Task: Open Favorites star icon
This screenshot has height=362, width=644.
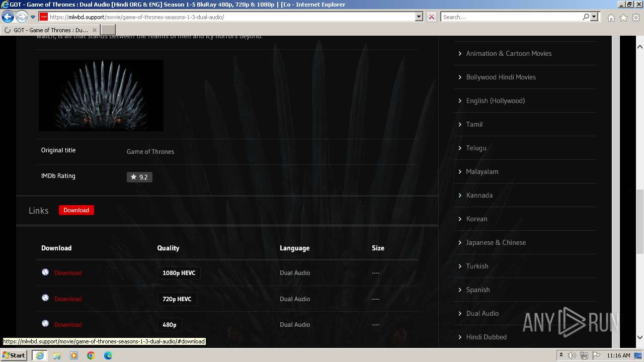Action: coord(623,18)
